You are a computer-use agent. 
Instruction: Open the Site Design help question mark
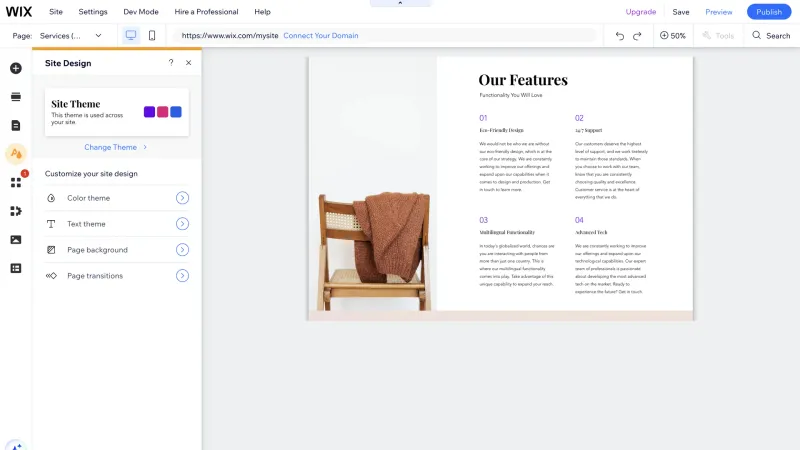coord(171,63)
